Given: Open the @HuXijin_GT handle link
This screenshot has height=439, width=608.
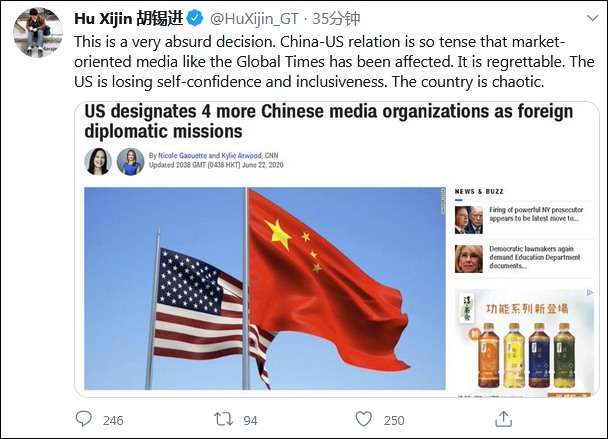Looking at the screenshot, I should click(x=254, y=19).
